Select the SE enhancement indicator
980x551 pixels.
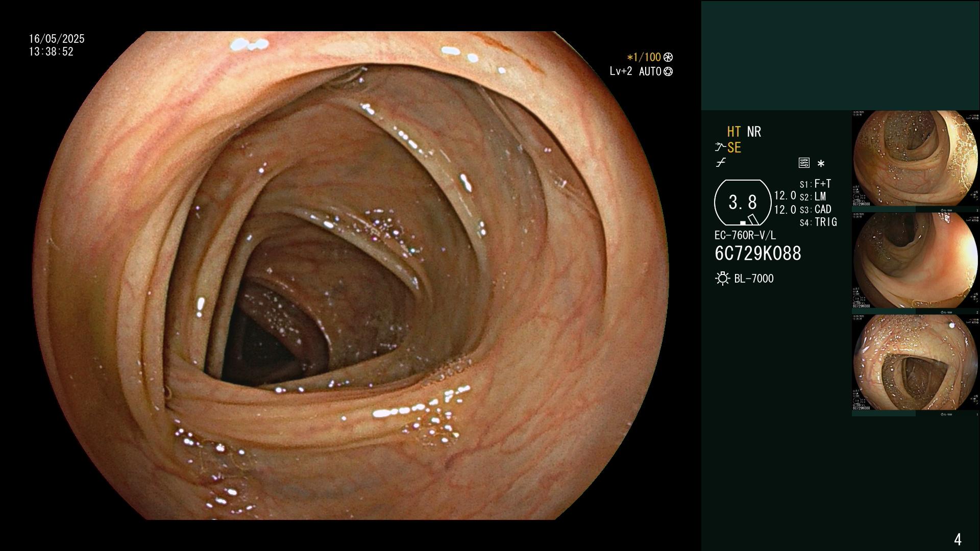click(734, 147)
